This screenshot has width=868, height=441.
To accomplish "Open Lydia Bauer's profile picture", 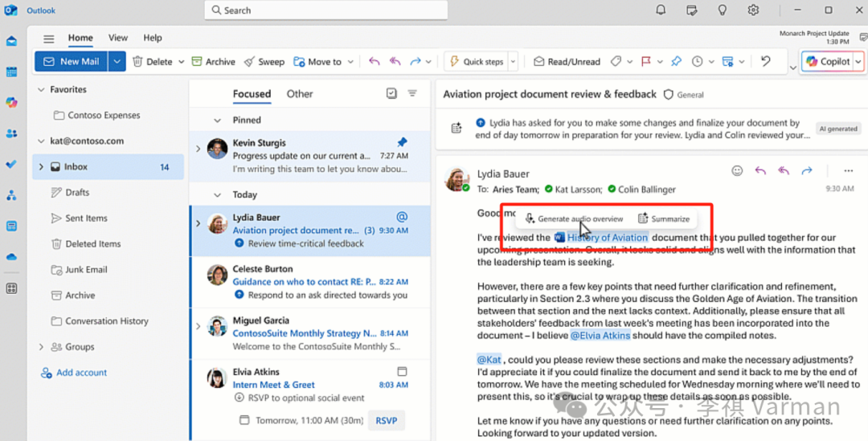I will tap(457, 178).
